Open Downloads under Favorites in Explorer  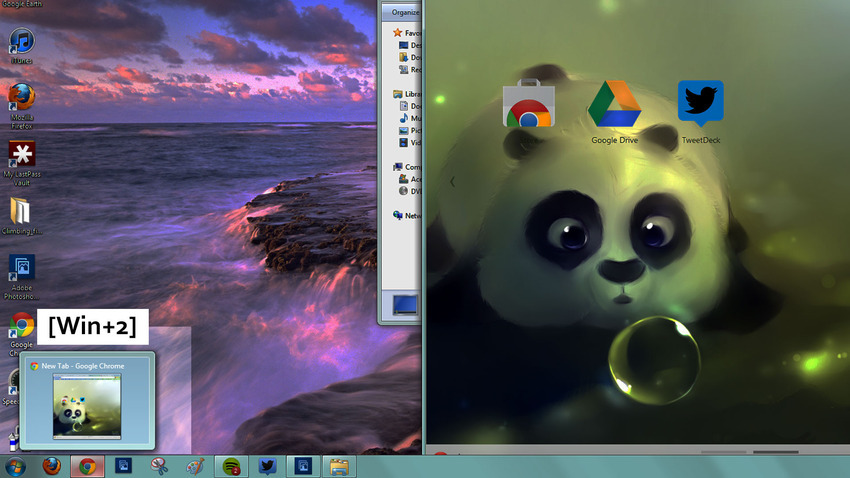point(410,57)
